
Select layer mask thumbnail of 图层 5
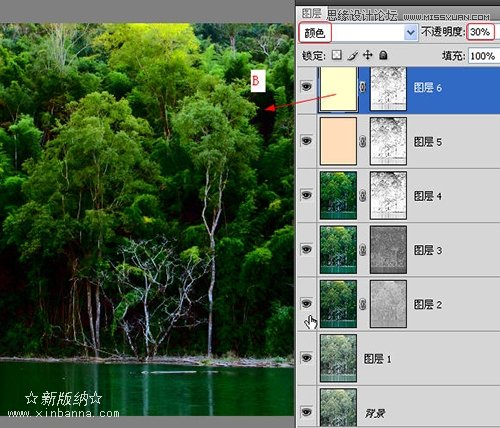(388, 141)
